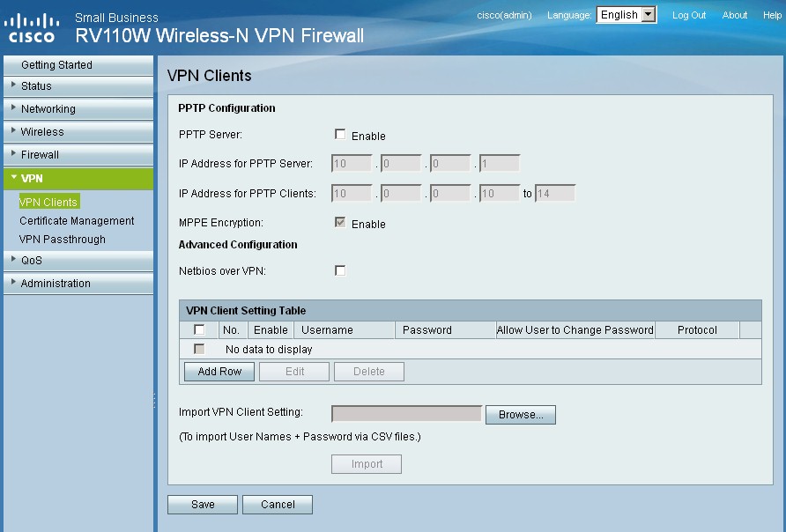Image resolution: width=786 pixels, height=532 pixels.
Task: Cancel the VPN Clients changes
Action: click(278, 505)
